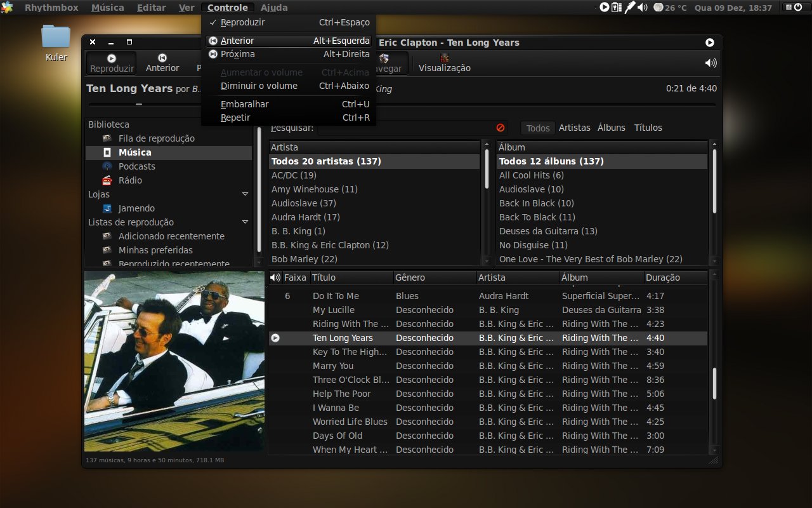The width and height of the screenshot is (812, 508).
Task: Sort tracks by Artista column header in track list
Action: [x=517, y=277]
